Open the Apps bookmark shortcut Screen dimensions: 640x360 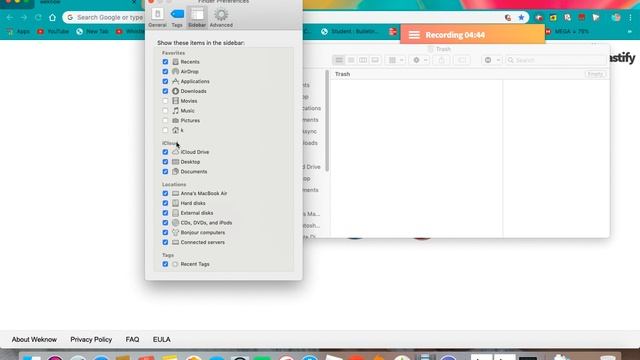coord(18,31)
